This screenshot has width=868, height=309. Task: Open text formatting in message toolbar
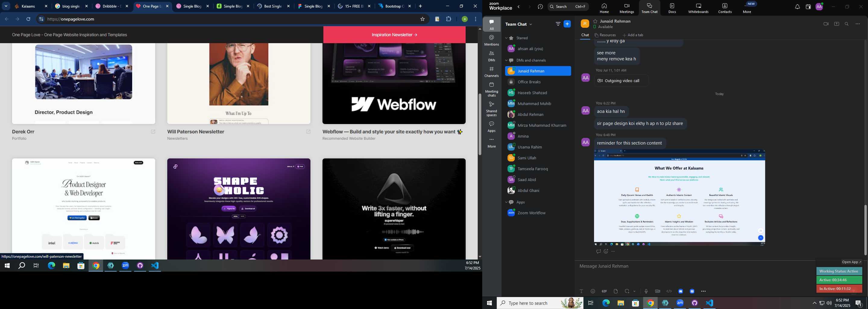pos(581,291)
